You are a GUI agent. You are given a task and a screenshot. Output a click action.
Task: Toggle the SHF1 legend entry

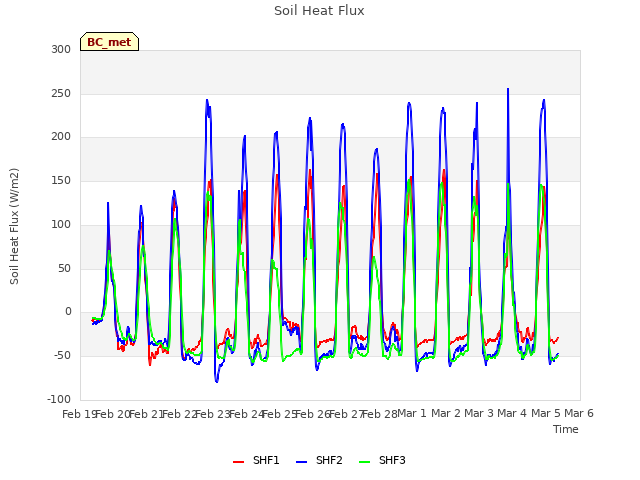[x=256, y=460]
